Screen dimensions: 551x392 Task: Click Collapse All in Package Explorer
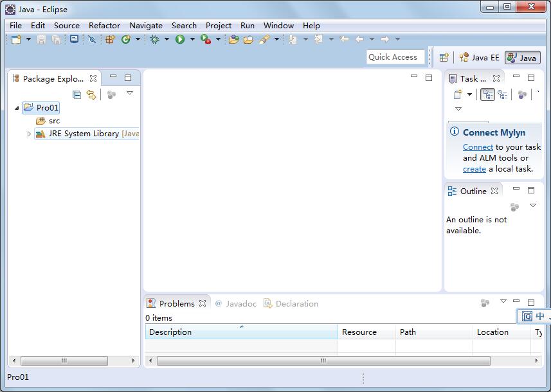tap(77, 94)
